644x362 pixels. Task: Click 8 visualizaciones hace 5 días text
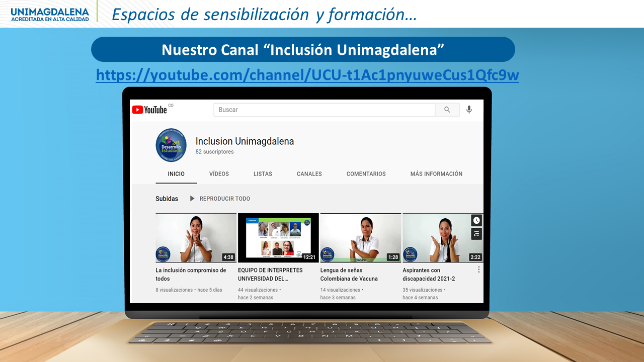(x=189, y=290)
